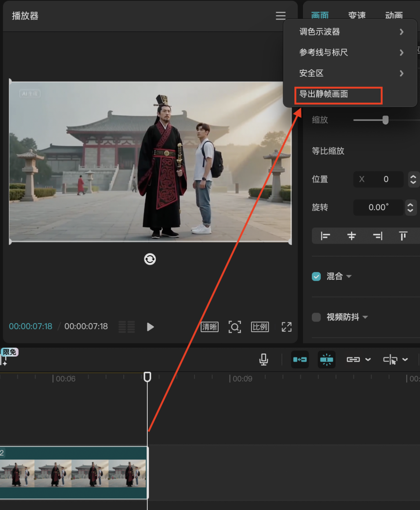
Task: Open the zoom-to-fit magnifier icon below preview
Action: 234,327
